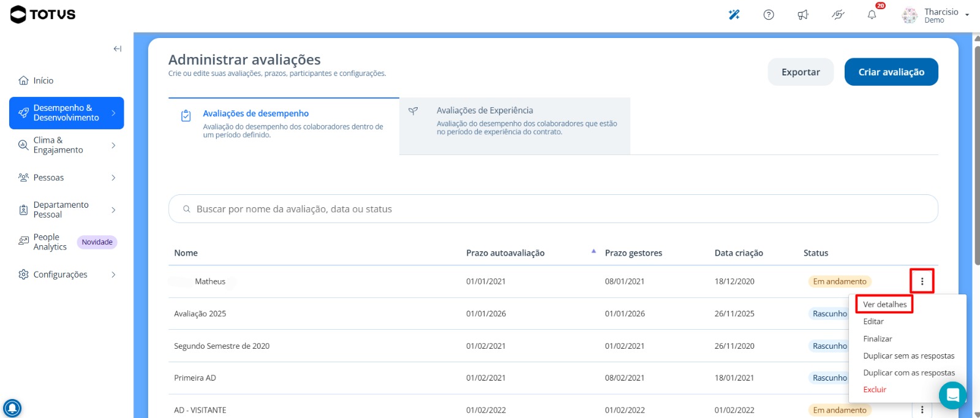The image size is (980, 418).
Task: Expand the Departamento Pessoal chevron
Action: 113,210
